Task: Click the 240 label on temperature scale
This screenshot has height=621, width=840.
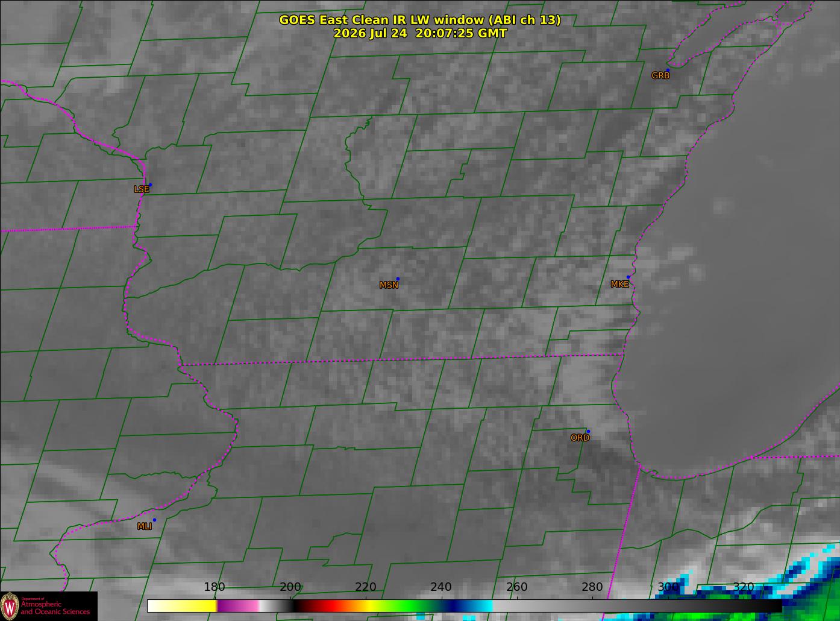Action: pyautogui.click(x=441, y=587)
